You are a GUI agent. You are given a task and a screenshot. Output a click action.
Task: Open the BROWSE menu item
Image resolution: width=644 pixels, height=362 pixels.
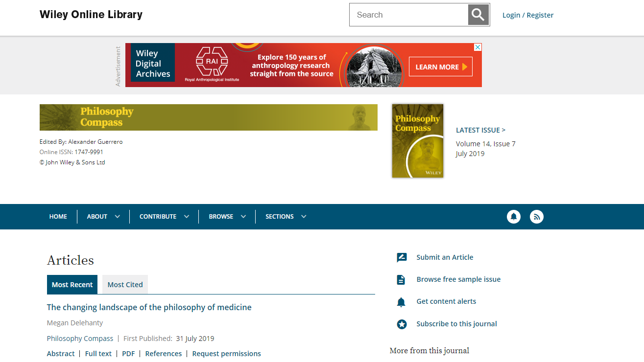tap(221, 217)
